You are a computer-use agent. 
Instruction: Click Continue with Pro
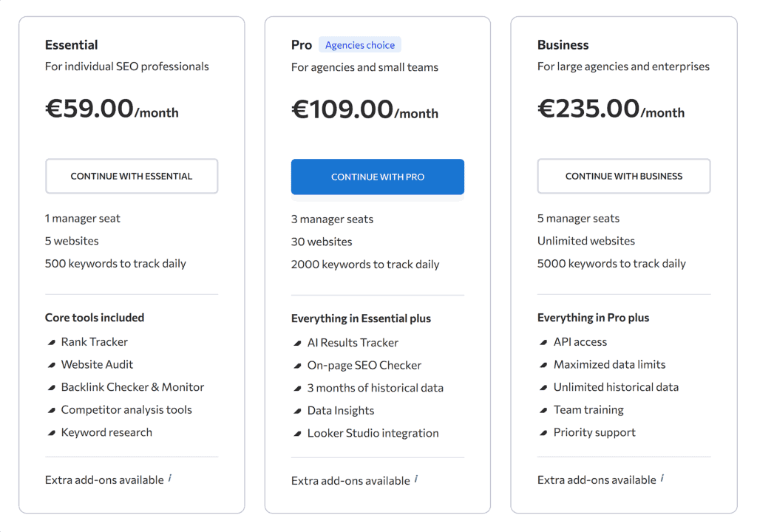(x=377, y=177)
